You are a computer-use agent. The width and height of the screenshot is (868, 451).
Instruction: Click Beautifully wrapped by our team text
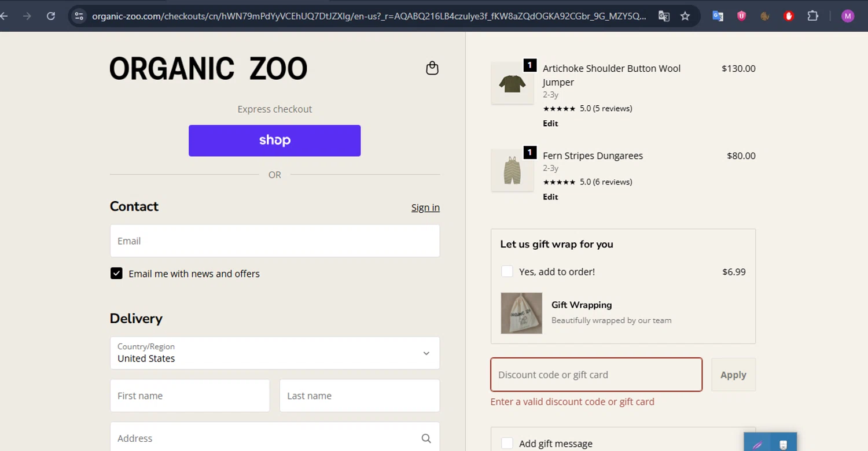coord(612,320)
